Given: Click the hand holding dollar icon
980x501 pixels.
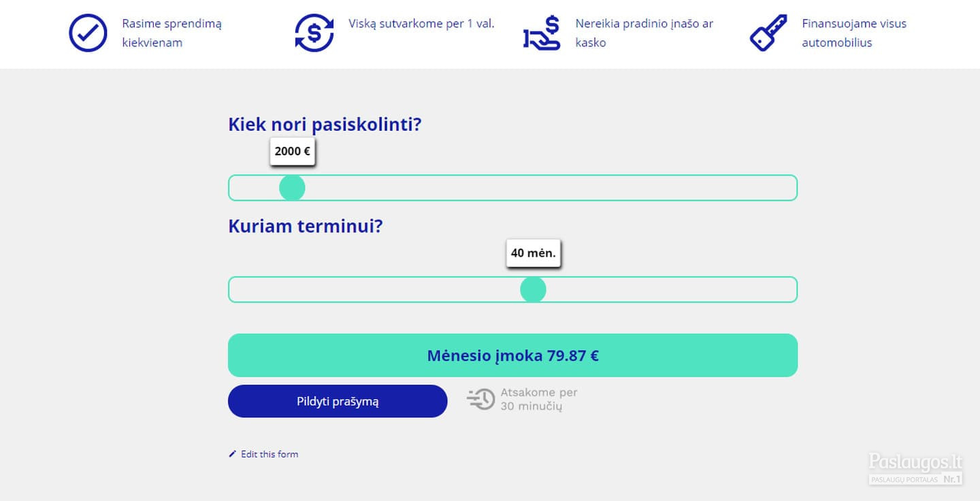Looking at the screenshot, I should click(542, 33).
